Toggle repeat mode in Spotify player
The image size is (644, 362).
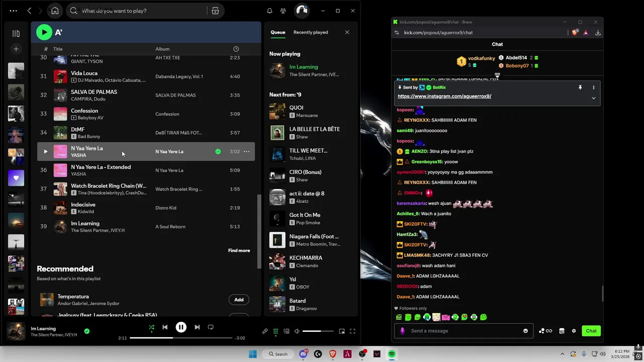coord(211,327)
